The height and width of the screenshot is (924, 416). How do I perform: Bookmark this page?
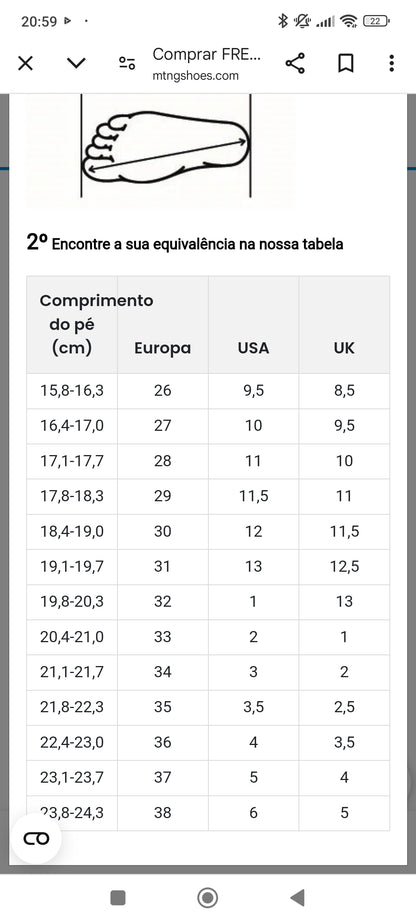(346, 63)
